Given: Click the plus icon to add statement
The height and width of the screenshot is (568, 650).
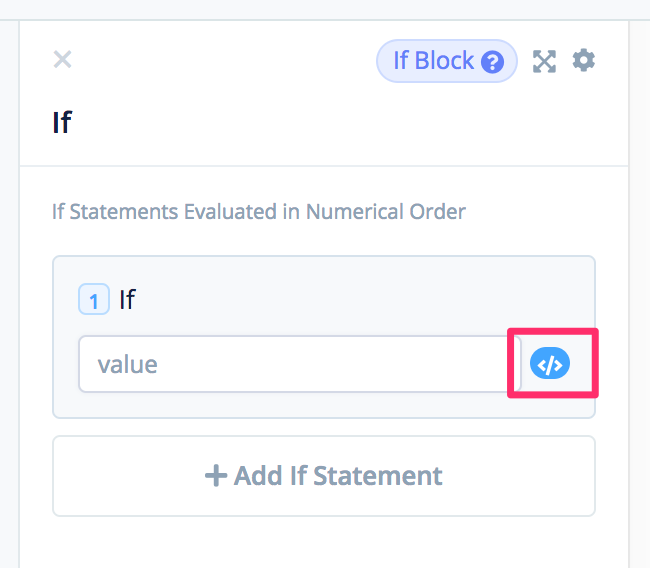Looking at the screenshot, I should point(215,475).
